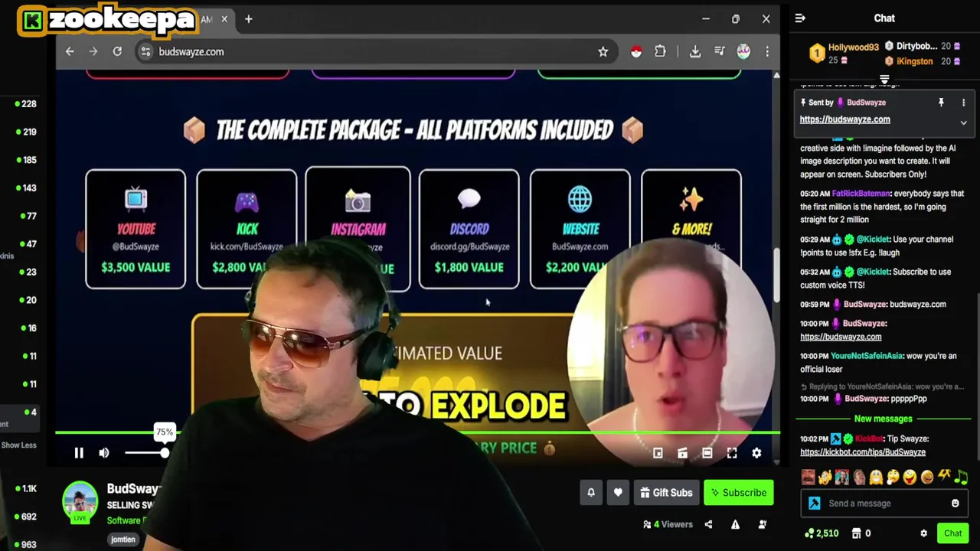Focus the Send a message input
Screen dimensions: 980x551
(x=886, y=503)
